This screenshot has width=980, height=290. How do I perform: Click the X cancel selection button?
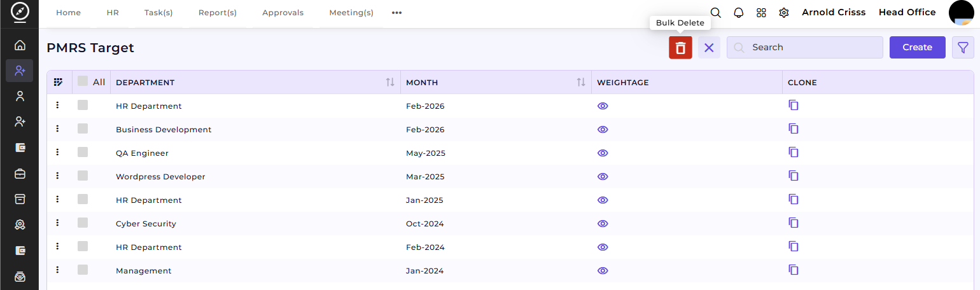click(709, 48)
